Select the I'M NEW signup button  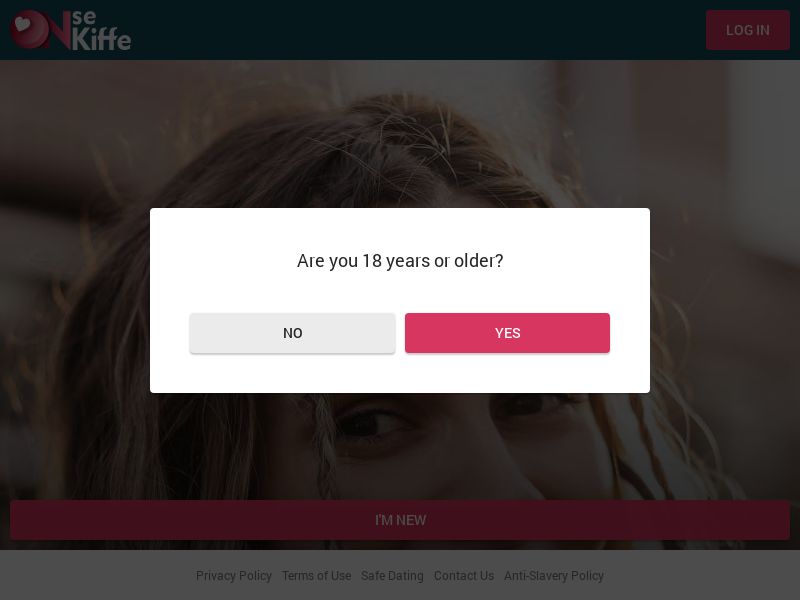tap(400, 520)
